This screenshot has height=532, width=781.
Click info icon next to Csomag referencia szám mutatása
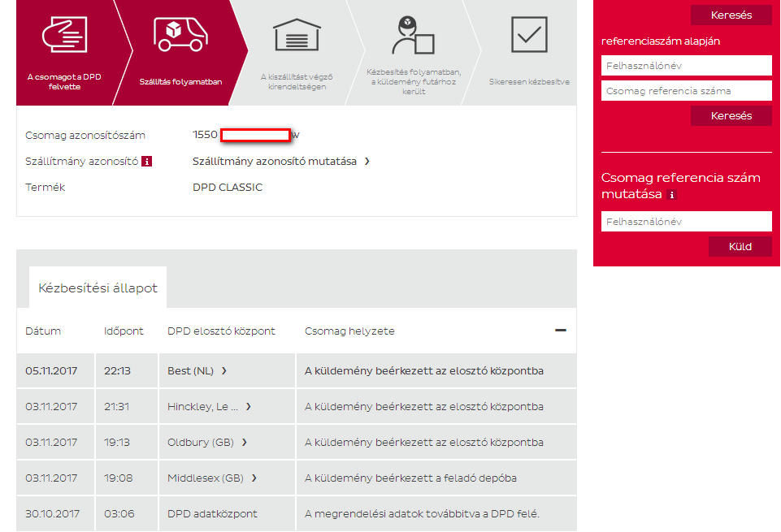pos(671,195)
